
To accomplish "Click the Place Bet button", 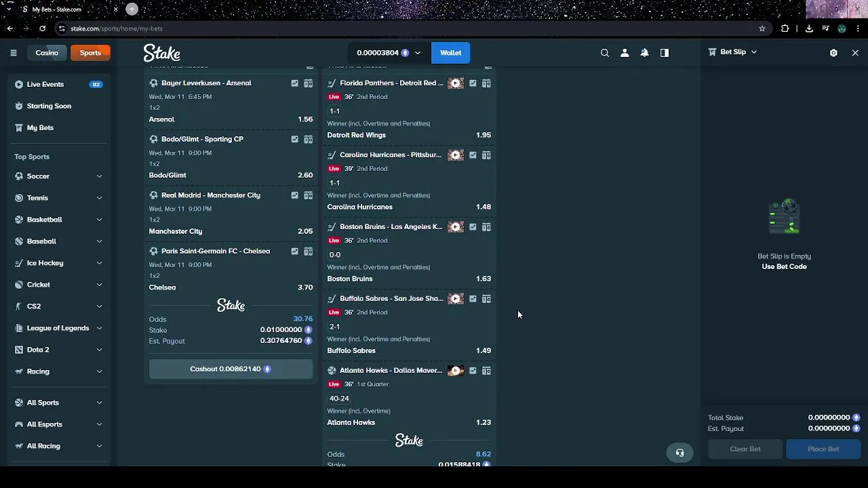I will [823, 449].
